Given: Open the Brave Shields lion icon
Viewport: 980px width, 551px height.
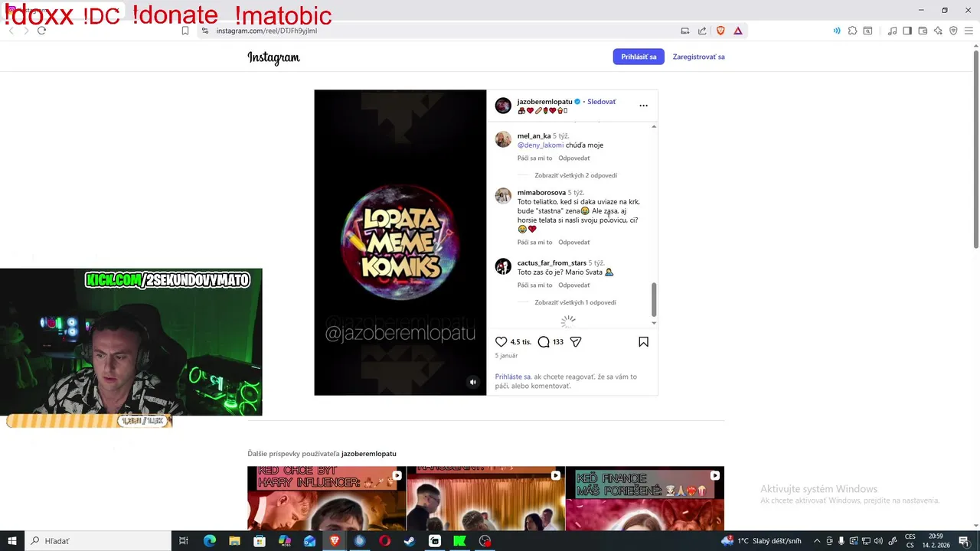Looking at the screenshot, I should pyautogui.click(x=720, y=31).
